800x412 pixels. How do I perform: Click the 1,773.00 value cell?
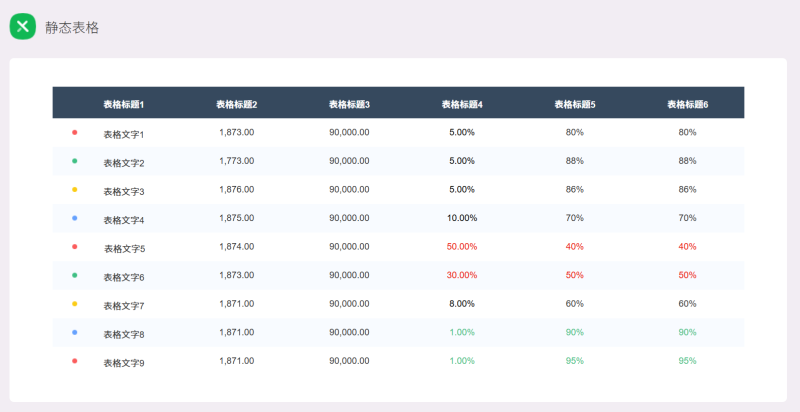click(236, 161)
